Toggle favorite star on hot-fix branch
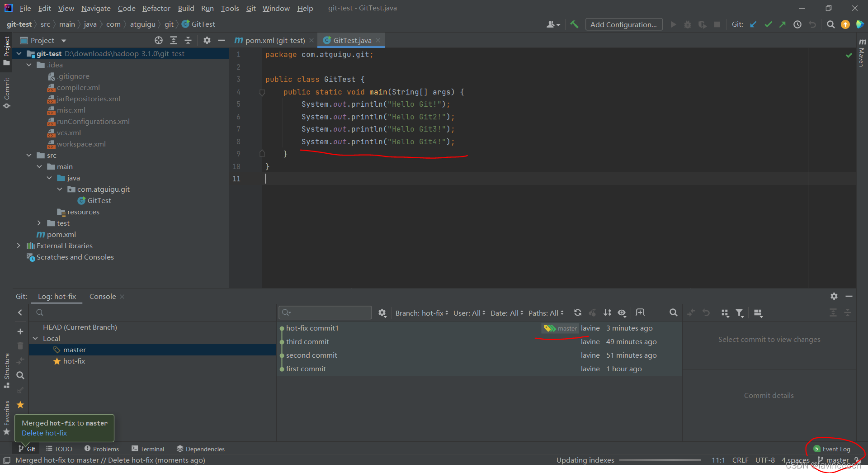 57,361
